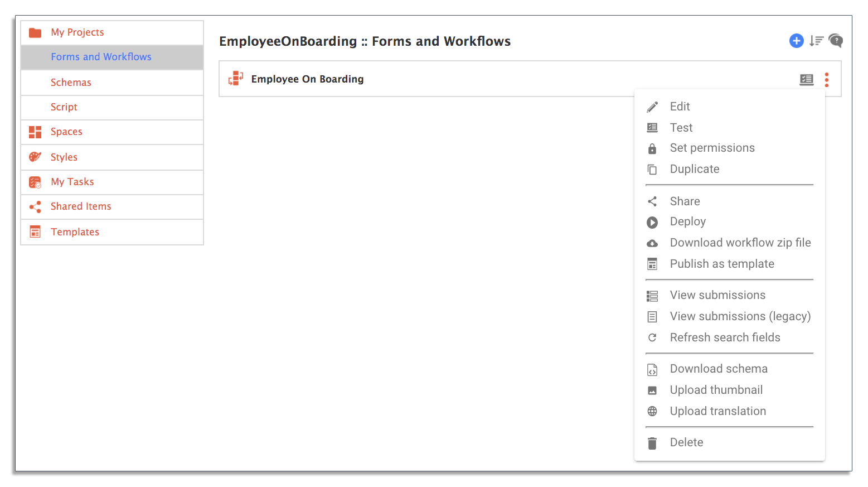Click the lock icon for Set permissions
This screenshot has width=868, height=487.
click(x=652, y=148)
